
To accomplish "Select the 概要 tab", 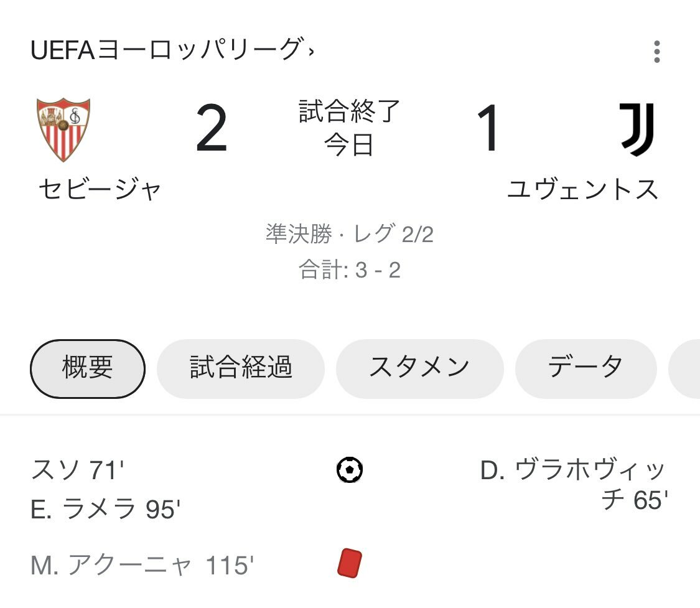I will [88, 369].
